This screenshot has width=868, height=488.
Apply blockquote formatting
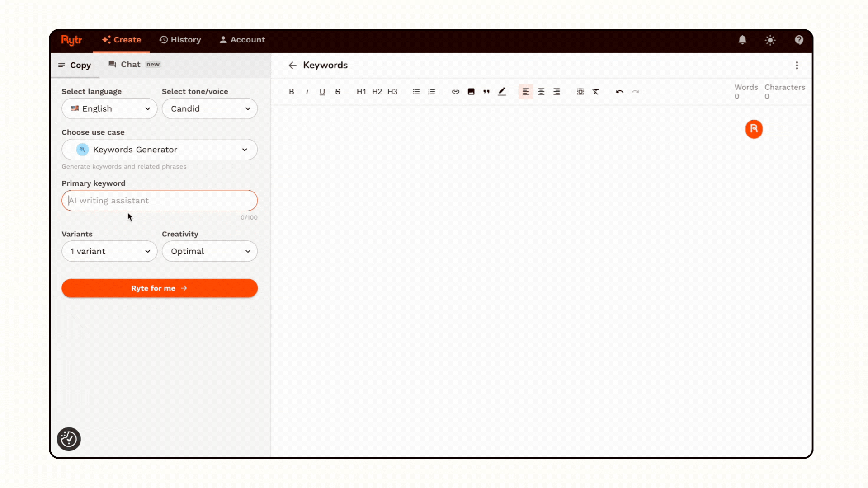486,91
